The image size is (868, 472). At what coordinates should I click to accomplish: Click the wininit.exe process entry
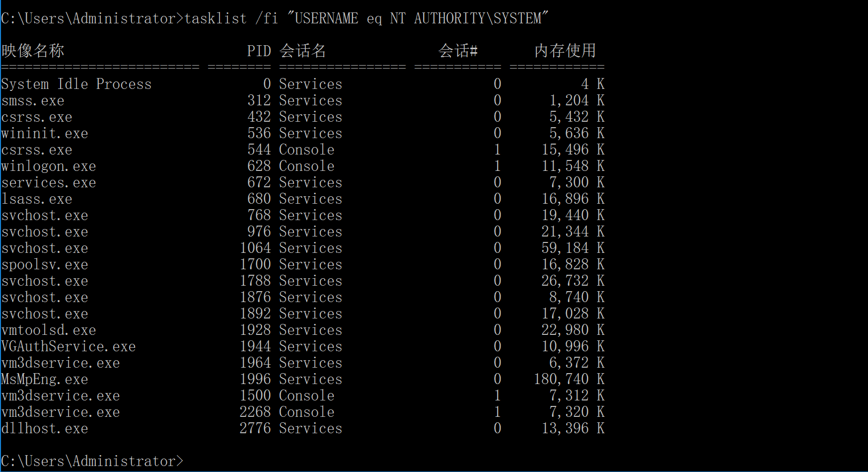click(45, 133)
